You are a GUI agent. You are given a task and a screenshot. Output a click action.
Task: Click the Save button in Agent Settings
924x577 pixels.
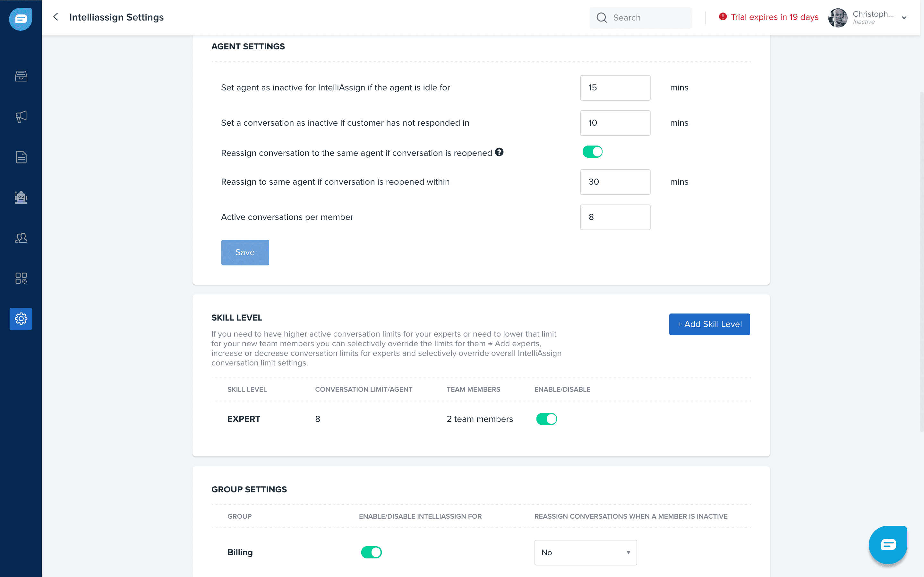tap(245, 252)
